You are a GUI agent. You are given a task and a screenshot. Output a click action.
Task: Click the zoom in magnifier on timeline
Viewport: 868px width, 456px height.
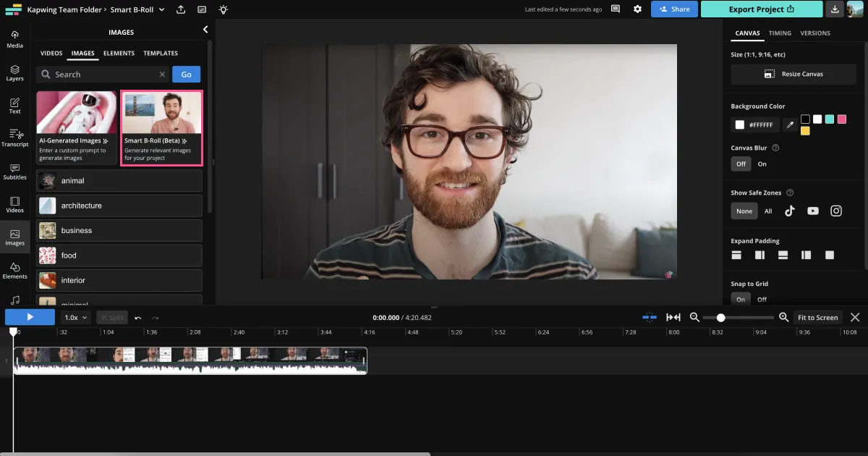783,317
